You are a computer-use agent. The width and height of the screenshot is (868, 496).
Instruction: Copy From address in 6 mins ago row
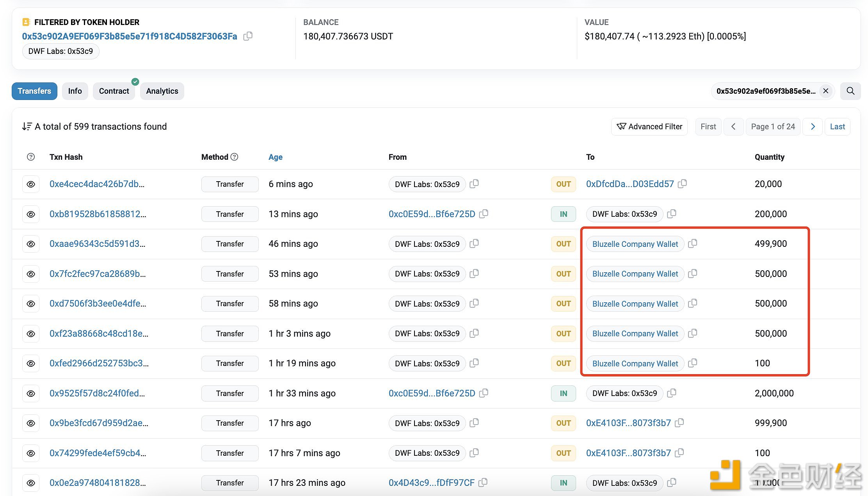[x=474, y=184]
